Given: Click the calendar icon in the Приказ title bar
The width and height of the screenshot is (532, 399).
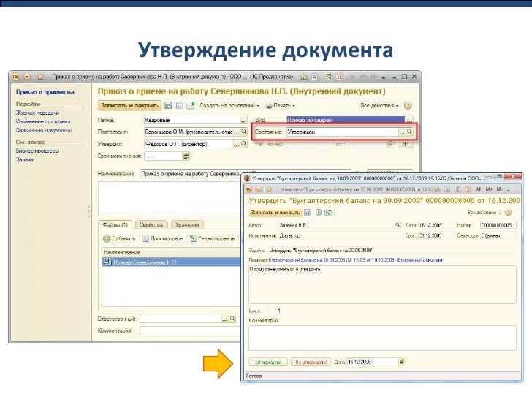Looking at the screenshot, I should (338, 77).
